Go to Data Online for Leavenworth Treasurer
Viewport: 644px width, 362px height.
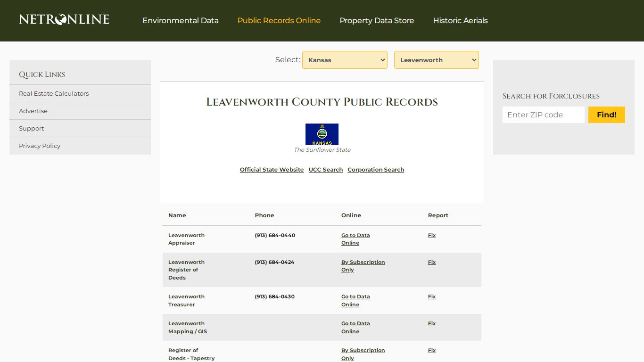pyautogui.click(x=355, y=301)
